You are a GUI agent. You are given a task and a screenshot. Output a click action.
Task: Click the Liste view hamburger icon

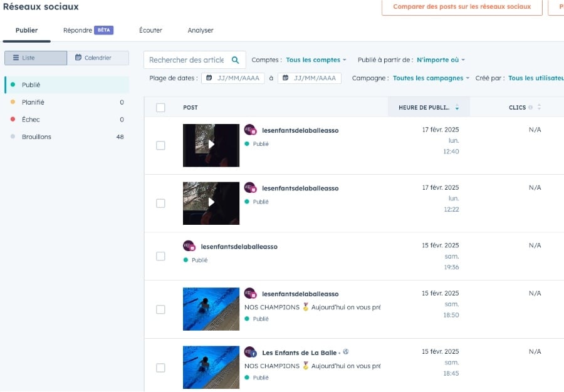click(16, 58)
